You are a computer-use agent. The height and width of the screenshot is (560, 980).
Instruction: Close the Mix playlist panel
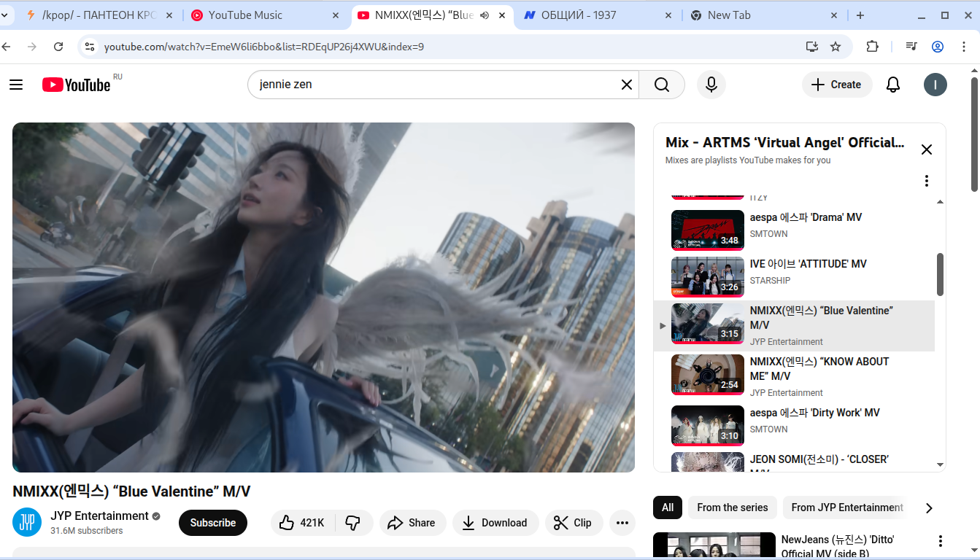pos(927,149)
